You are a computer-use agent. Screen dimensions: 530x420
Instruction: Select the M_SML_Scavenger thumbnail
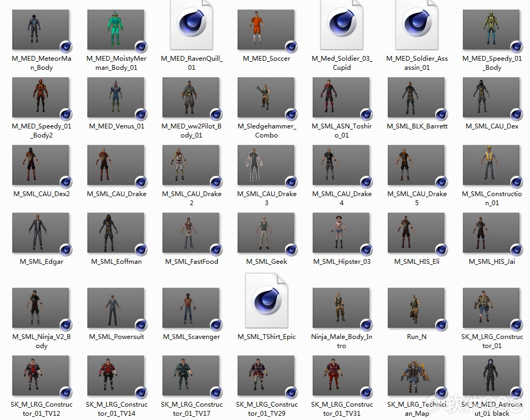[191, 308]
